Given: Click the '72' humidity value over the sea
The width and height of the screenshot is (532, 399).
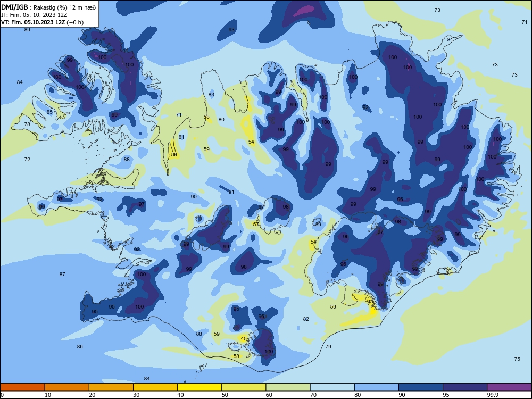Looking at the screenshot, I should pos(27,159).
